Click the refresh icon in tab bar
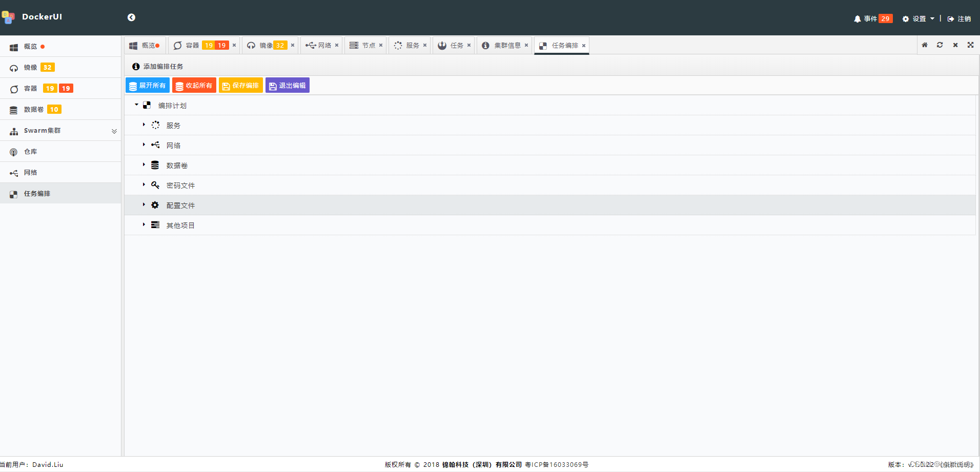Screen dimensions: 980x472 click(940, 45)
